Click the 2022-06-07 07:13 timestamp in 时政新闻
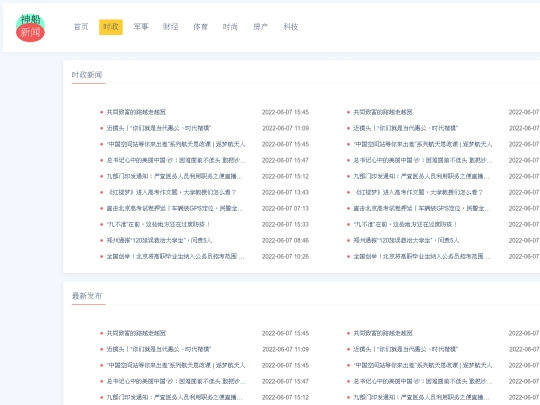 285,208
